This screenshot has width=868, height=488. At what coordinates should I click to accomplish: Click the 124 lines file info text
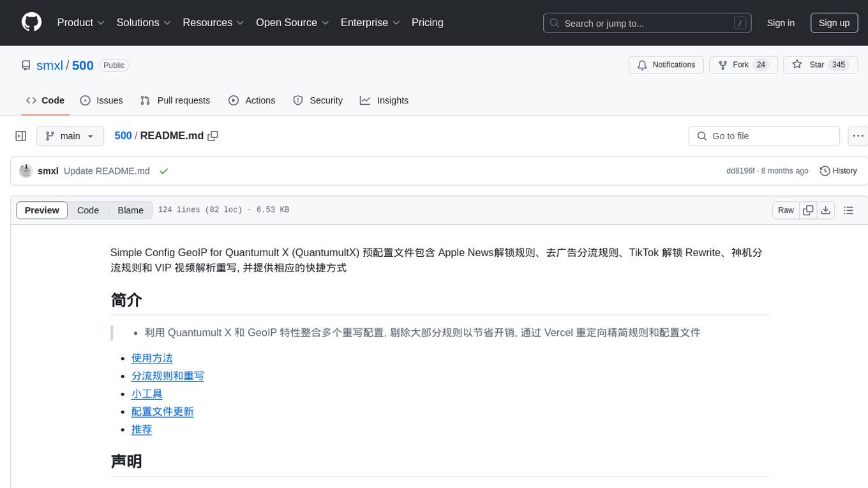tap(223, 210)
